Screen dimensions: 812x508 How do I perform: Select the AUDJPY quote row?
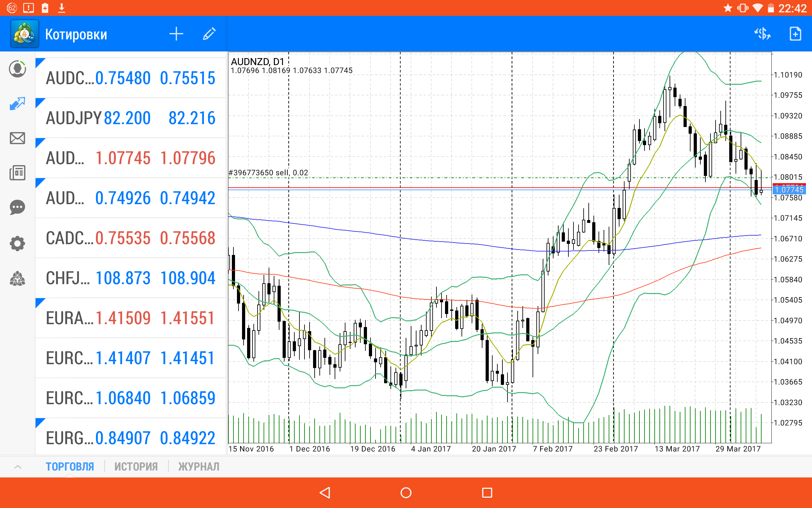131,118
